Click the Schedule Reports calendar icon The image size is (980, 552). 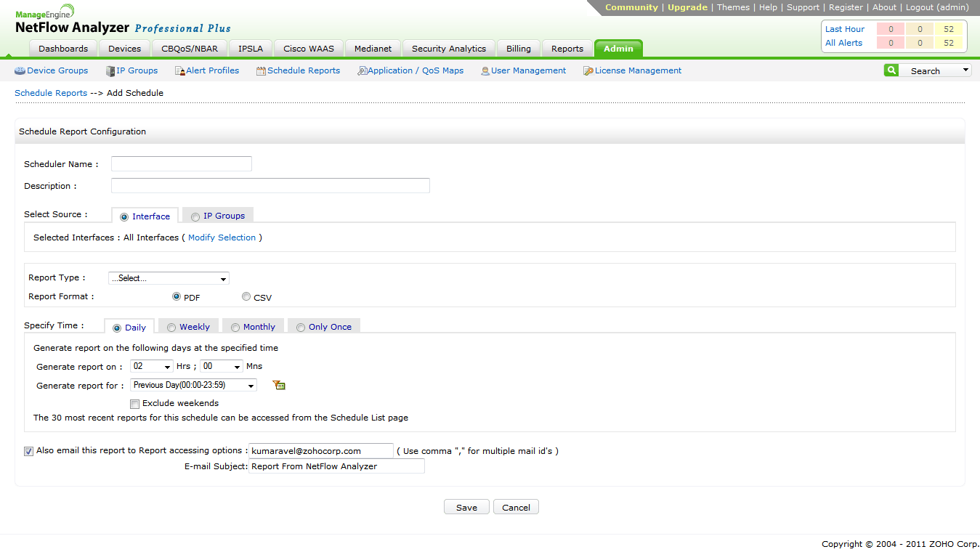(x=262, y=71)
